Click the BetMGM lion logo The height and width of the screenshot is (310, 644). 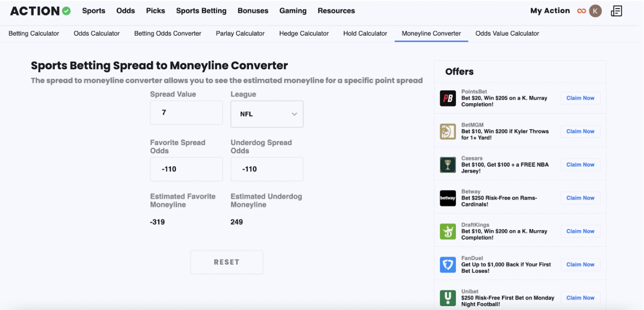coord(448,131)
